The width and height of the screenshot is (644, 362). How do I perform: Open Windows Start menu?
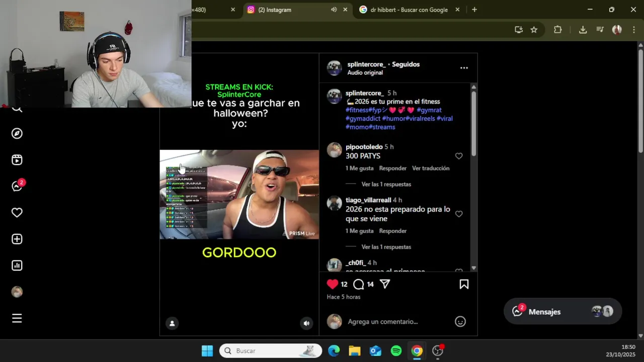207,351
